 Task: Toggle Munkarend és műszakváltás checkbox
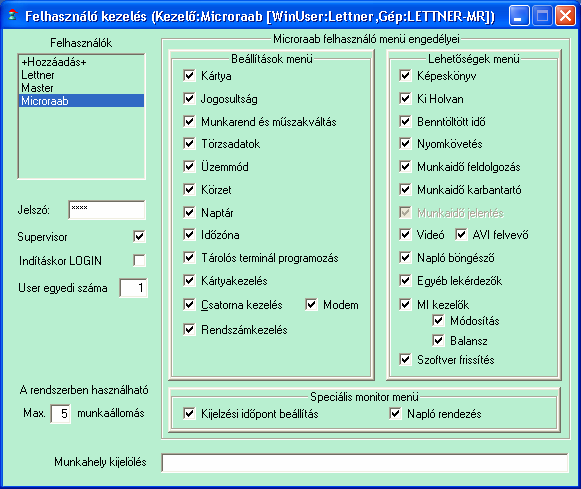(189, 122)
